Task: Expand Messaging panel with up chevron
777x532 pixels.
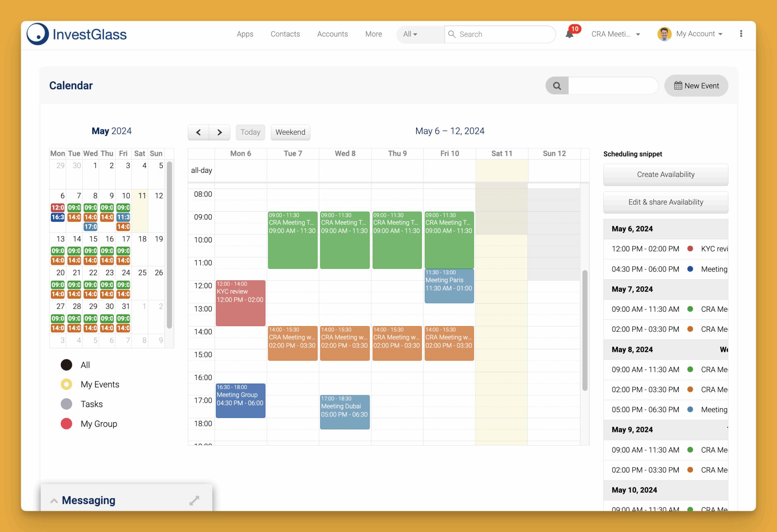Action: pyautogui.click(x=54, y=501)
